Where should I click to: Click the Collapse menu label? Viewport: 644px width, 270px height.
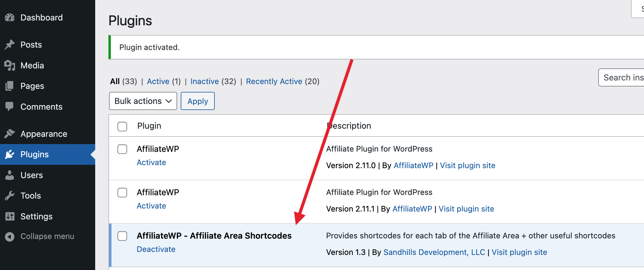pos(47,236)
